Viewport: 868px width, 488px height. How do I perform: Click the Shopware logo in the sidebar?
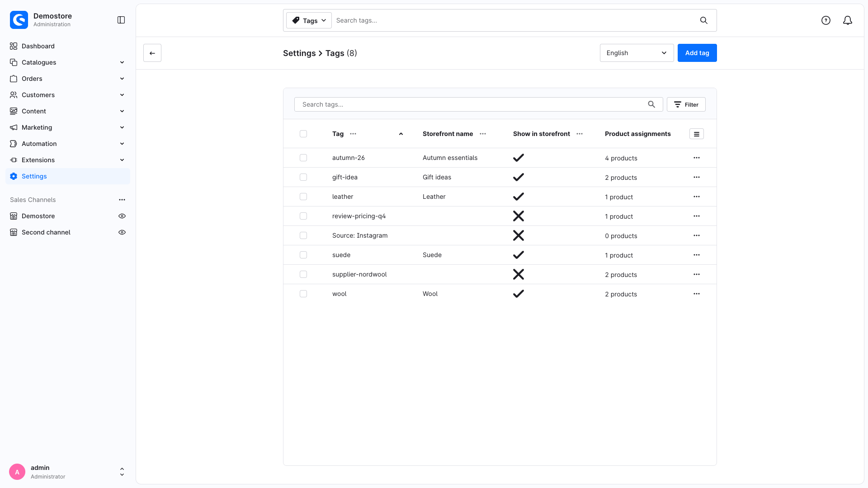[19, 20]
